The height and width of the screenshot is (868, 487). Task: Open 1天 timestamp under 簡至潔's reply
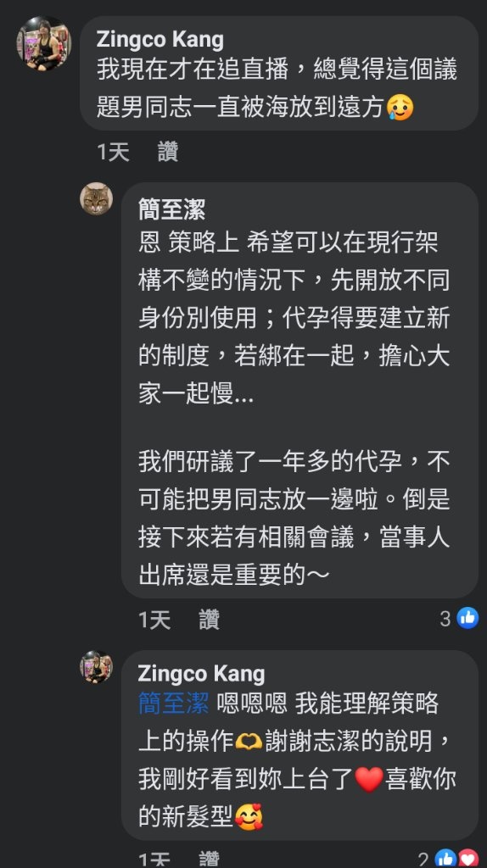pyautogui.click(x=154, y=620)
